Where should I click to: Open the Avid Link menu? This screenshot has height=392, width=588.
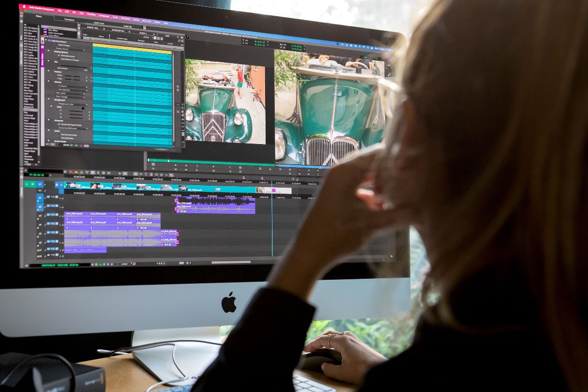[147, 21]
